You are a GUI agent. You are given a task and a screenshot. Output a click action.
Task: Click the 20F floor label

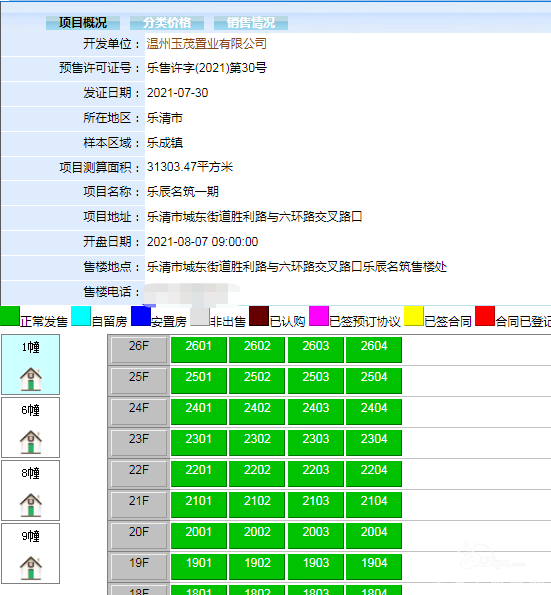139,535
